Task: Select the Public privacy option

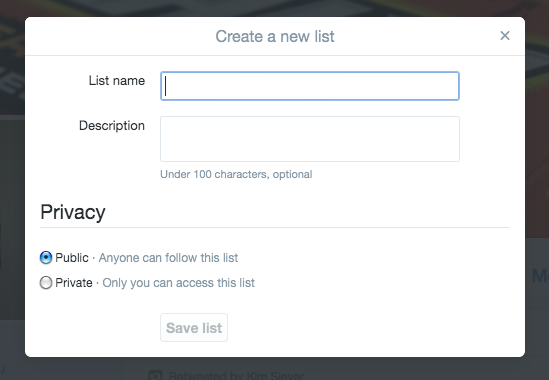Action: pyautogui.click(x=46, y=257)
